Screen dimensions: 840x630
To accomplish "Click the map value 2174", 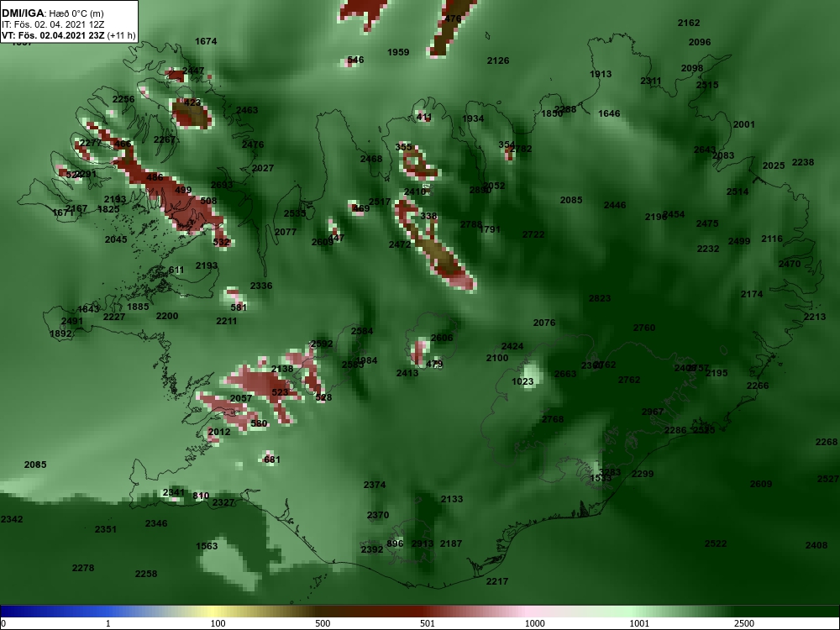I will (x=752, y=294).
